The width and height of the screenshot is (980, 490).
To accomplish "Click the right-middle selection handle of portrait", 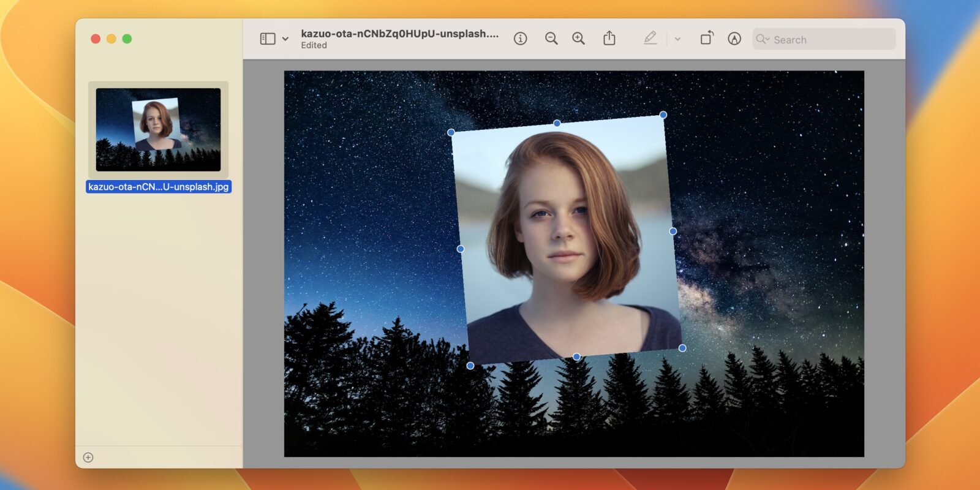I will tap(673, 231).
